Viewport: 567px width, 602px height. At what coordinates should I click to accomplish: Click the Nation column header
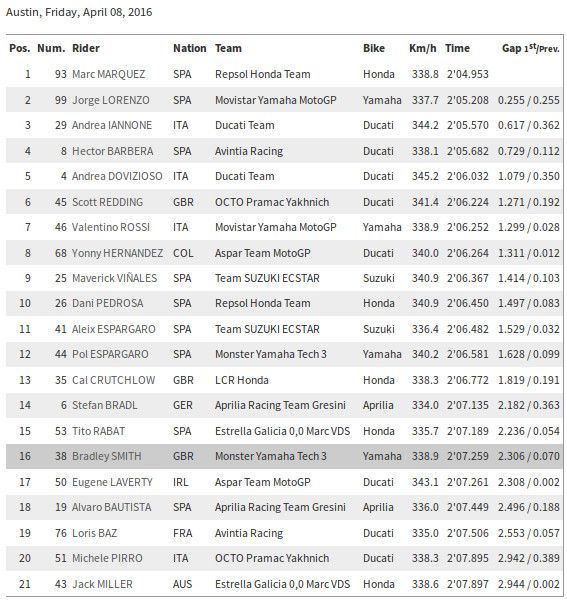pos(190,48)
